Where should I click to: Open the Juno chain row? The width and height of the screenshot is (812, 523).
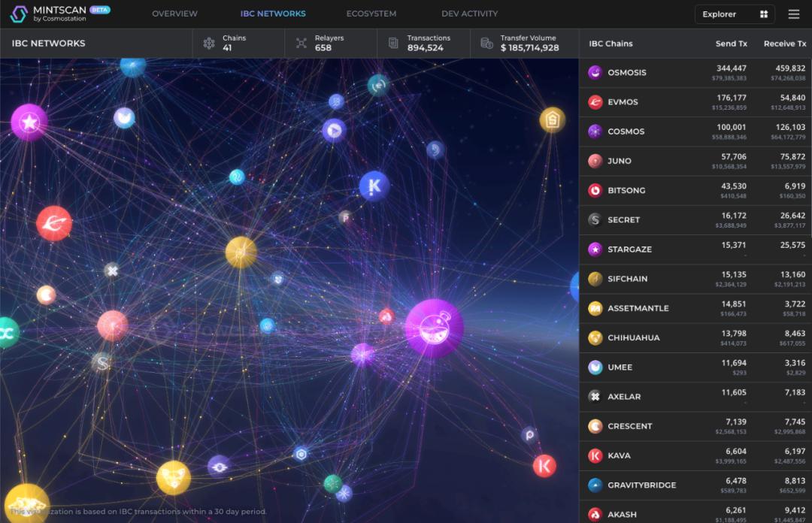pos(695,161)
